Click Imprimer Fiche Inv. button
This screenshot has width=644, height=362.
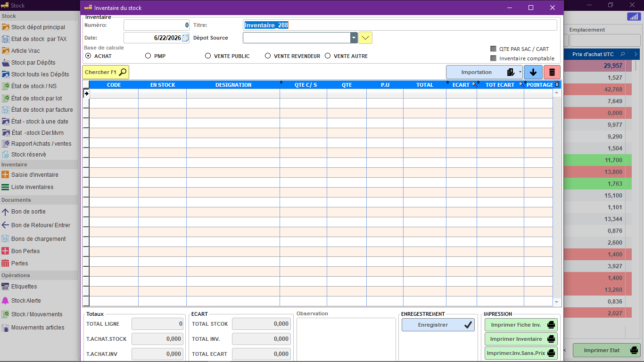(521, 325)
